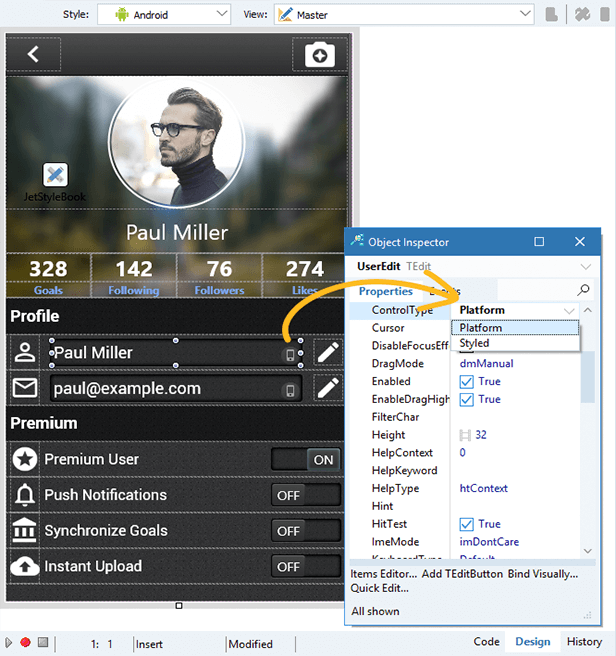
Task: Click the red record macro button
Action: point(26,642)
